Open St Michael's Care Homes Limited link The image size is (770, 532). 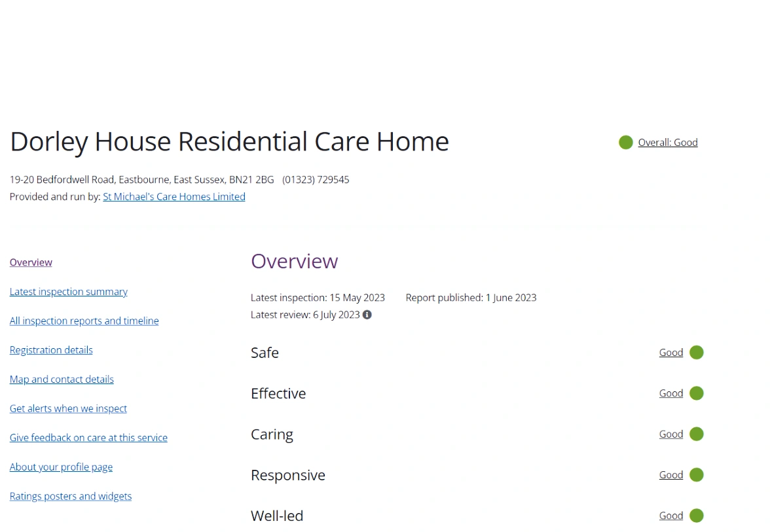click(174, 197)
